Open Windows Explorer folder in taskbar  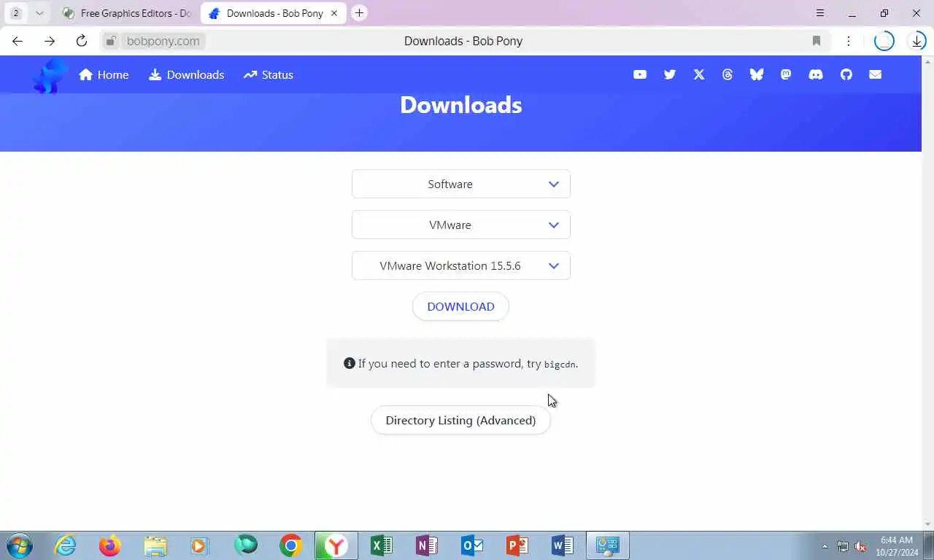click(x=155, y=545)
